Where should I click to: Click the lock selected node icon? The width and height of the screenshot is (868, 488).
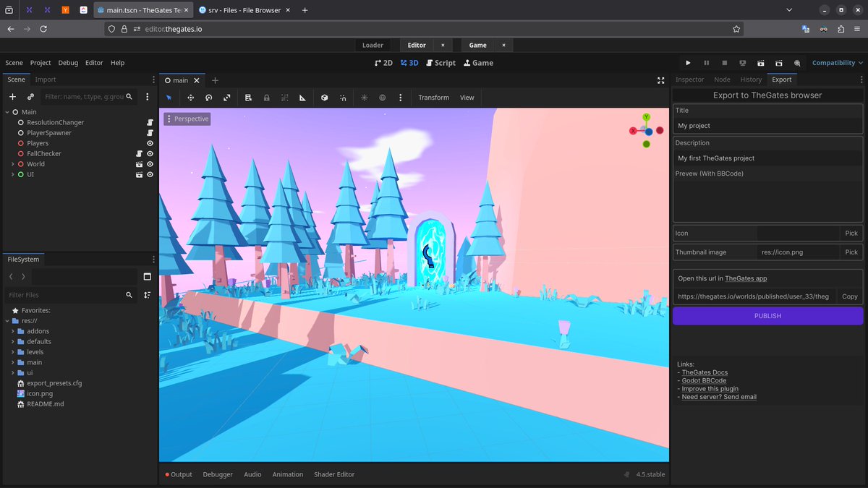(x=267, y=97)
